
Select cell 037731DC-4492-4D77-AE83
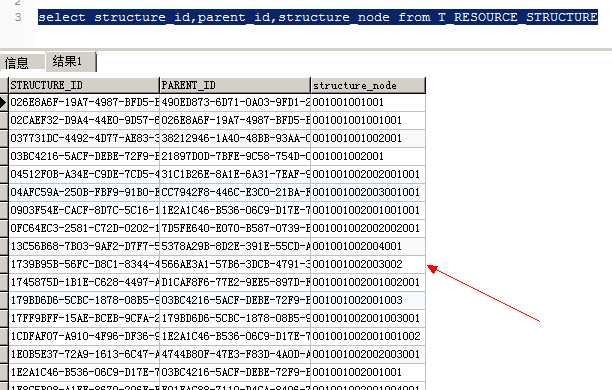coord(84,138)
